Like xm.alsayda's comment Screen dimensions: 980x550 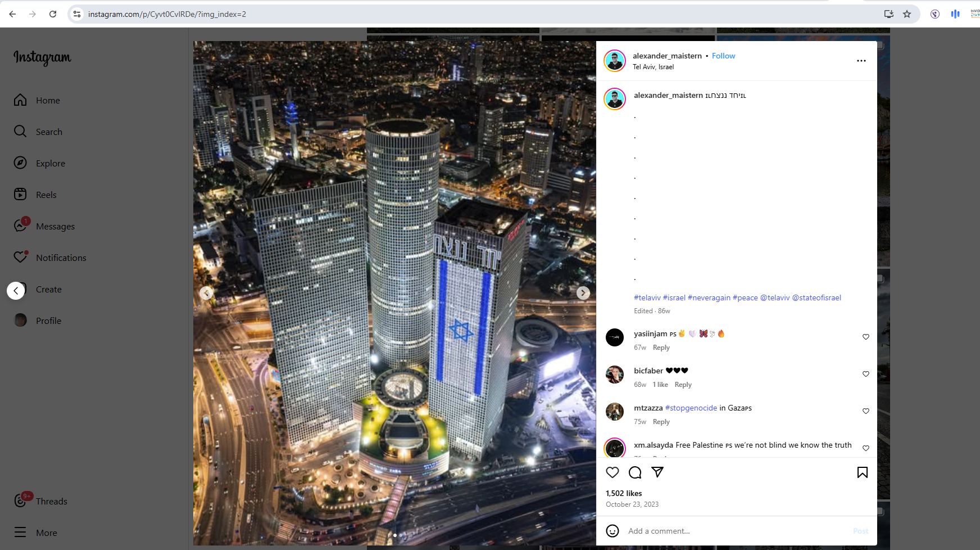[x=866, y=448]
